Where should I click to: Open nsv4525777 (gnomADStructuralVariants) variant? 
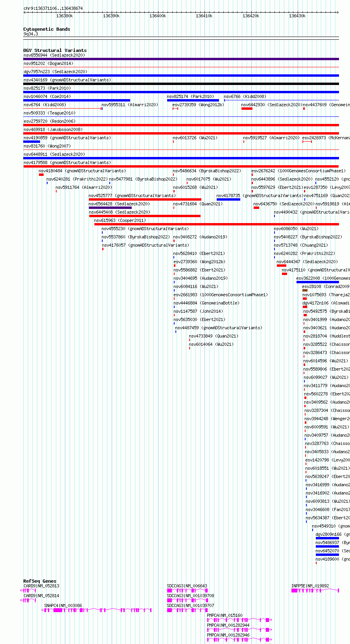(x=132, y=196)
